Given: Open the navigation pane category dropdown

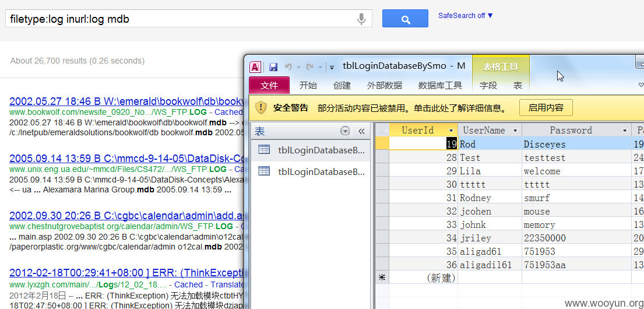Looking at the screenshot, I should point(345,131).
